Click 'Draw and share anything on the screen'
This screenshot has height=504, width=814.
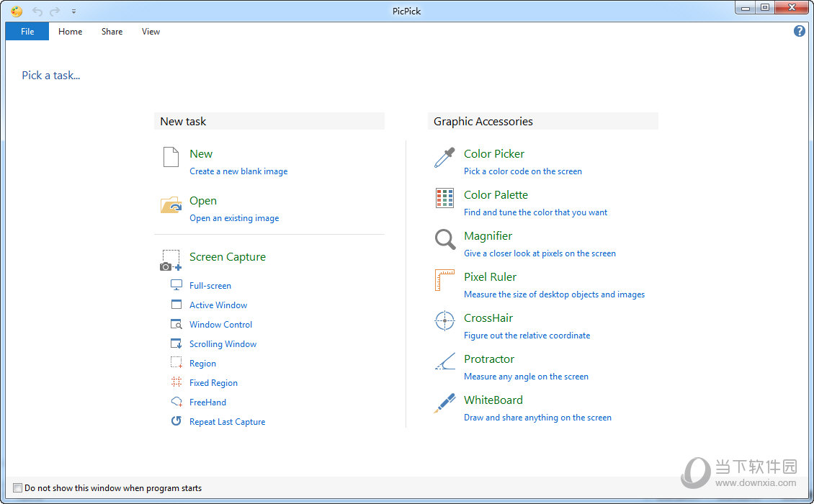pos(537,418)
